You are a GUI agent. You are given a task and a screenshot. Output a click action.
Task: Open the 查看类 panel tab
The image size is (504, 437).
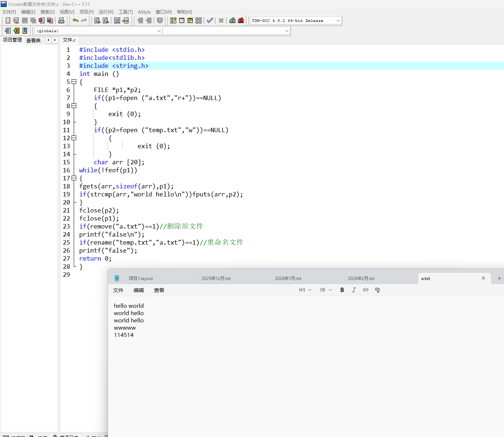(x=33, y=40)
